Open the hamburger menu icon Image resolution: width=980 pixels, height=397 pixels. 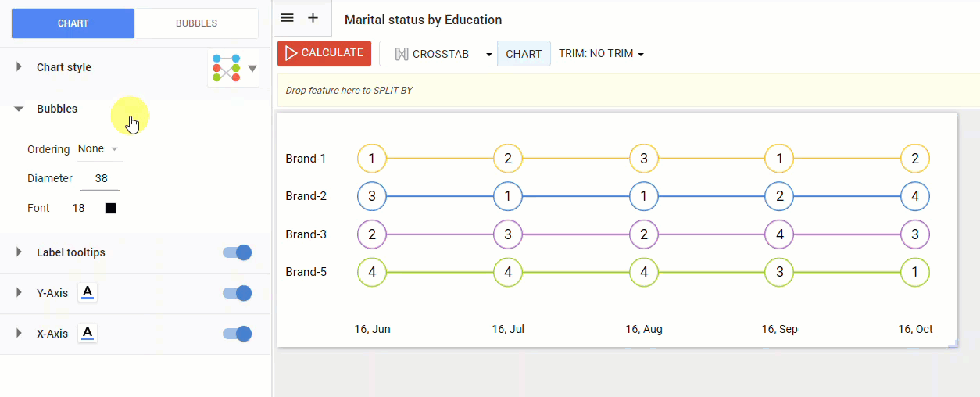tap(287, 18)
